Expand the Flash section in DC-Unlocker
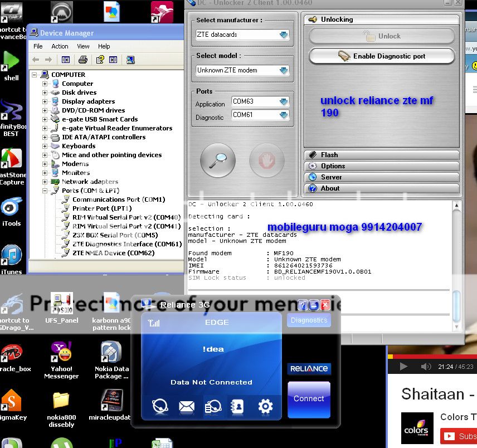Image resolution: width=477 pixels, height=448 pixels. click(x=382, y=155)
